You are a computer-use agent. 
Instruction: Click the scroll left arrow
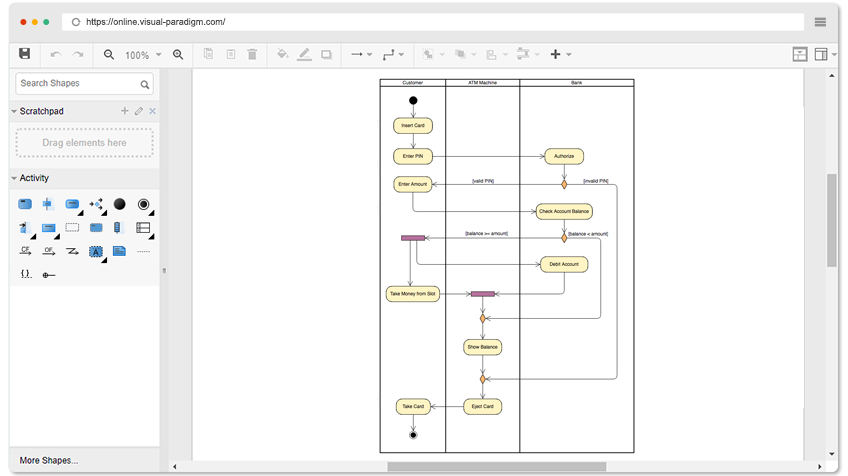tap(175, 467)
